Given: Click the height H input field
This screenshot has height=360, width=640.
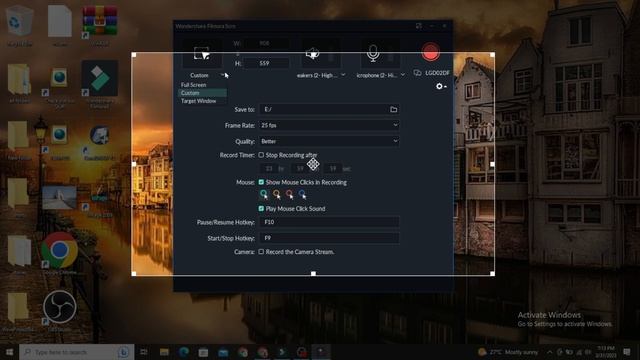Looking at the screenshot, I should [x=266, y=63].
